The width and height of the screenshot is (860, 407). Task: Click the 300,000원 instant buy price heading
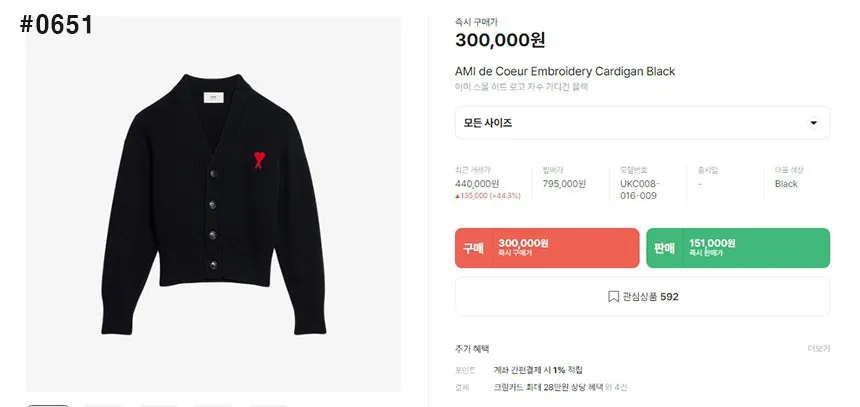click(500, 40)
